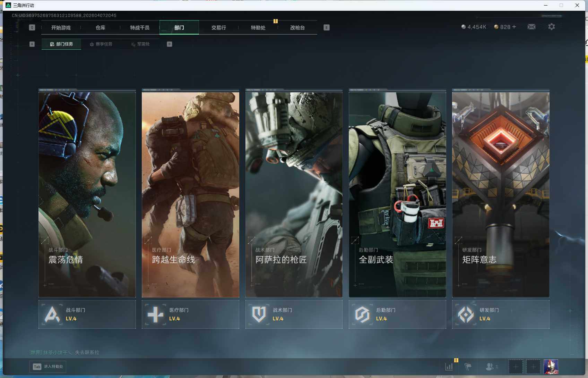588x378 pixels.
Task: Click the corner arrow icon on 阿萨拉的枪匠 card
Action: pyautogui.click(x=251, y=240)
